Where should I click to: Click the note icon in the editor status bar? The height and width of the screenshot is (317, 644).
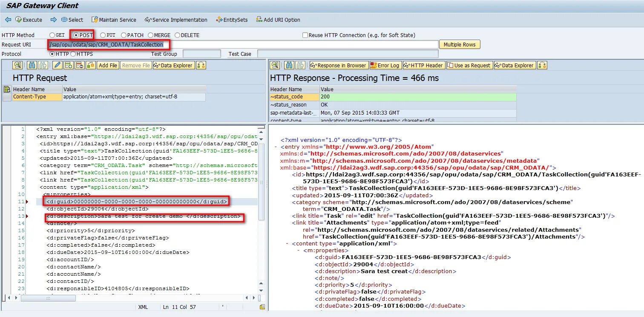(x=262, y=307)
